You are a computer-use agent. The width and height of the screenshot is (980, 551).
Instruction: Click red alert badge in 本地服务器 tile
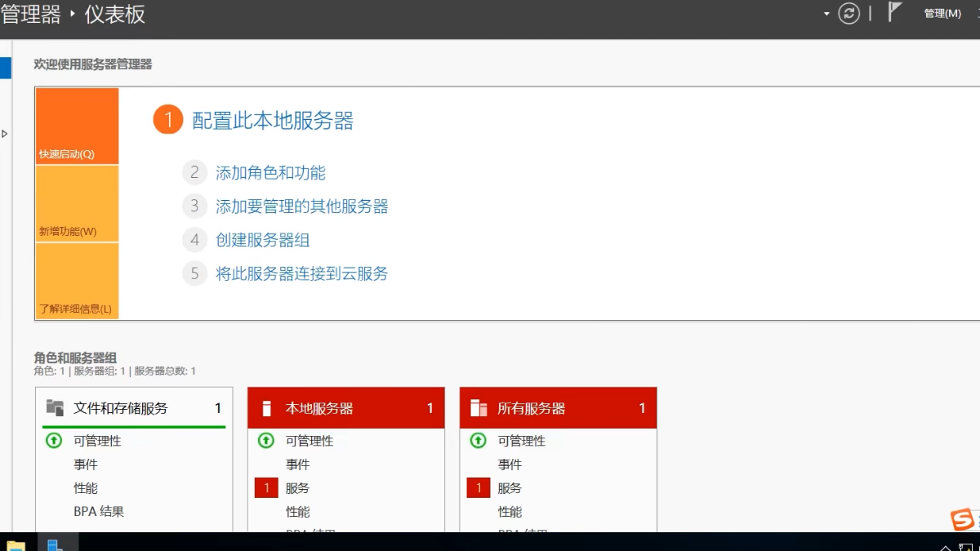(x=266, y=488)
